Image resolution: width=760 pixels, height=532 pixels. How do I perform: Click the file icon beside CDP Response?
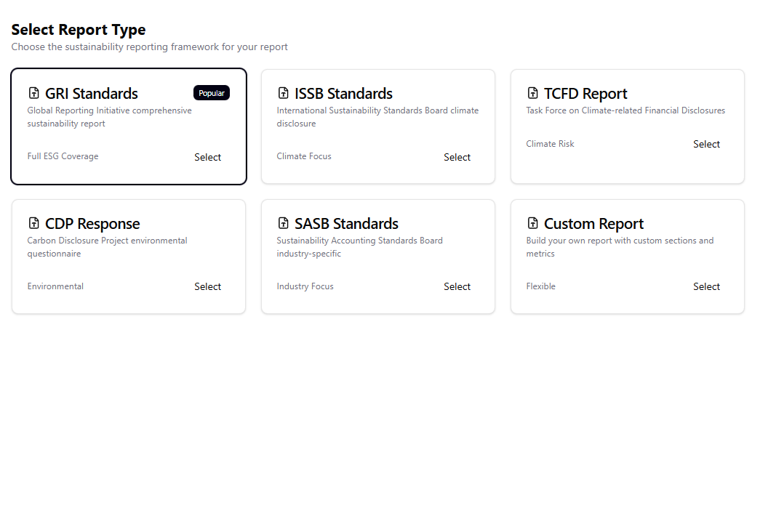pos(33,223)
